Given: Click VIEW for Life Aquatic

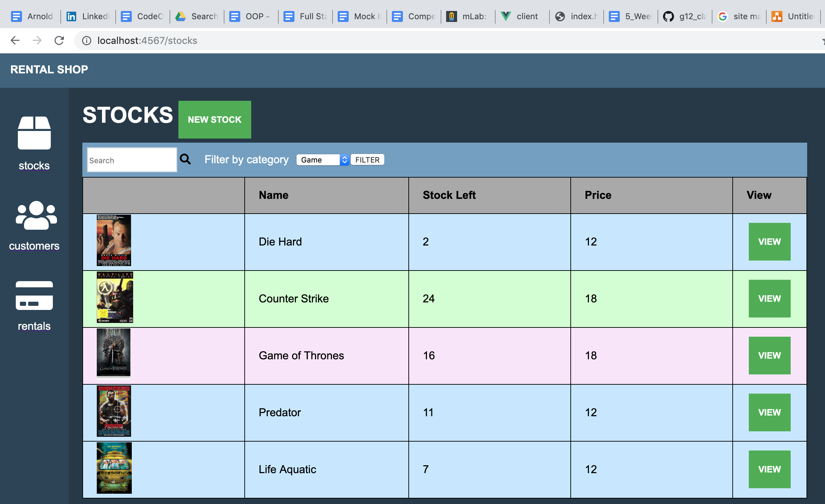Looking at the screenshot, I should 769,469.
